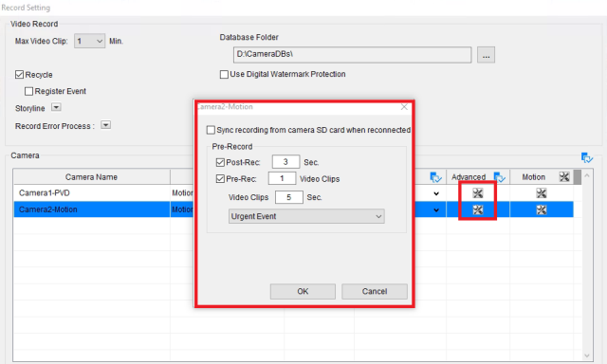Expand the Record Error Process dropdown
Screen dimensions: 607x364
coord(105,125)
